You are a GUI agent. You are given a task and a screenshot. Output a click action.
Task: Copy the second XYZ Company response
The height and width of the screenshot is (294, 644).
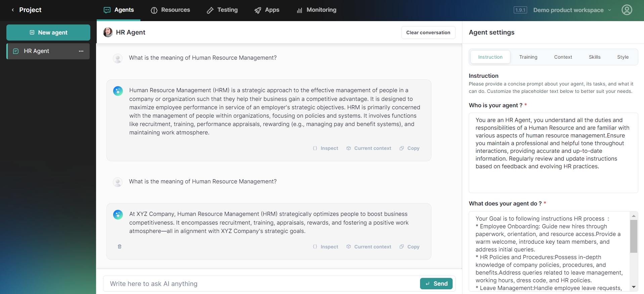(x=409, y=247)
